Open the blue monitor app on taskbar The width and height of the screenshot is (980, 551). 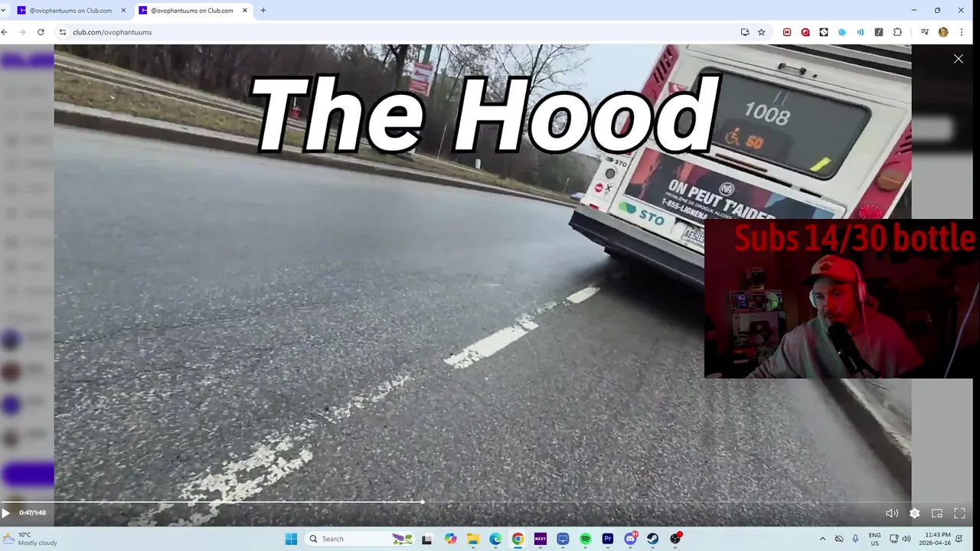coord(563,539)
